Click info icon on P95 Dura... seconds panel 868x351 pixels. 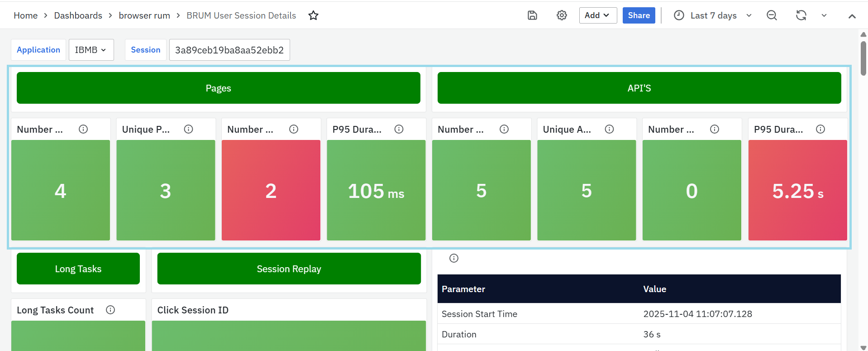(820, 129)
